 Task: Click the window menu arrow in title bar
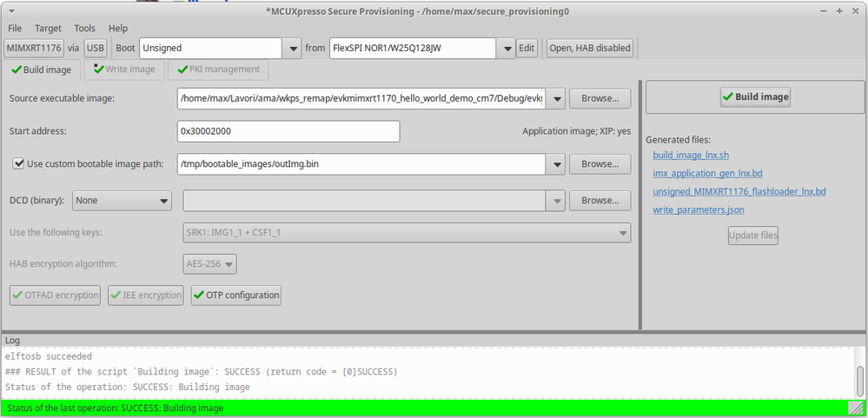click(12, 11)
